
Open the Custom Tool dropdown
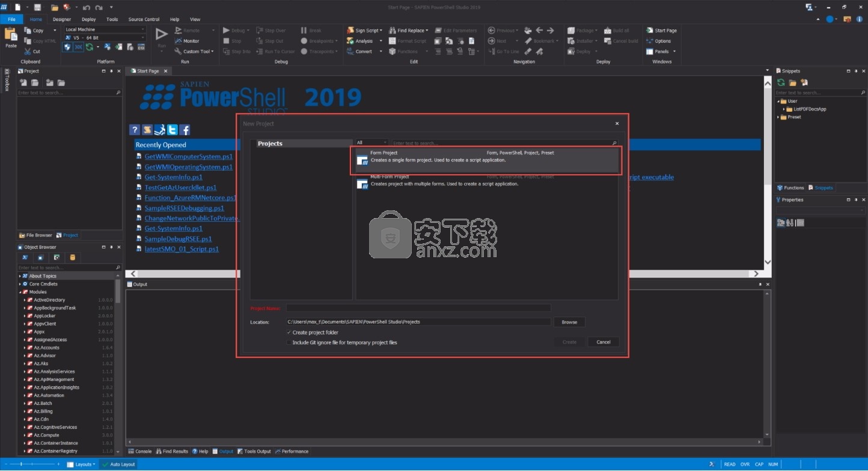pyautogui.click(x=195, y=52)
